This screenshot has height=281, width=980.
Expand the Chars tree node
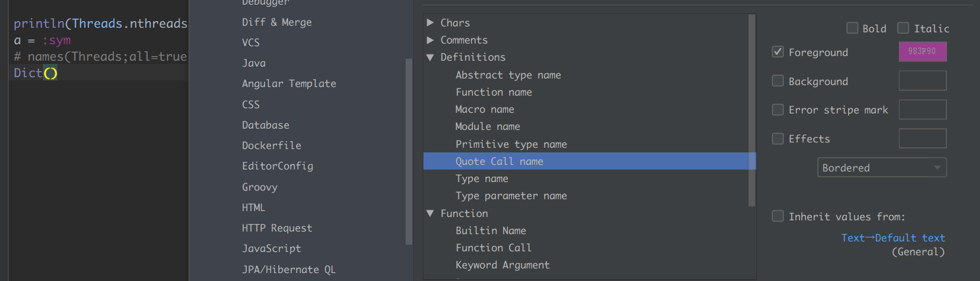(431, 23)
